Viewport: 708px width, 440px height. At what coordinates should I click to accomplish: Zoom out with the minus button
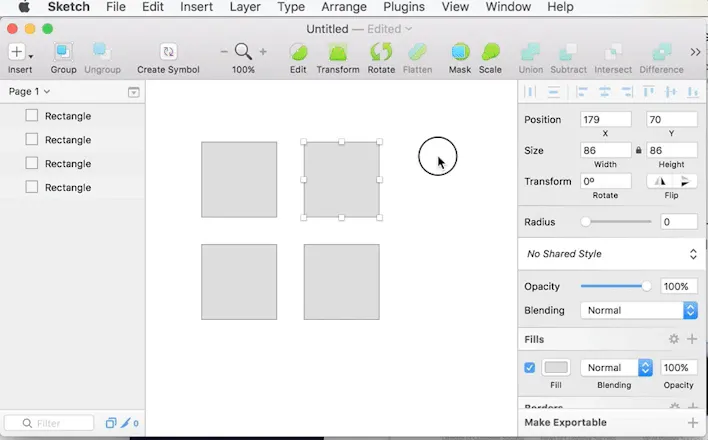(224, 52)
